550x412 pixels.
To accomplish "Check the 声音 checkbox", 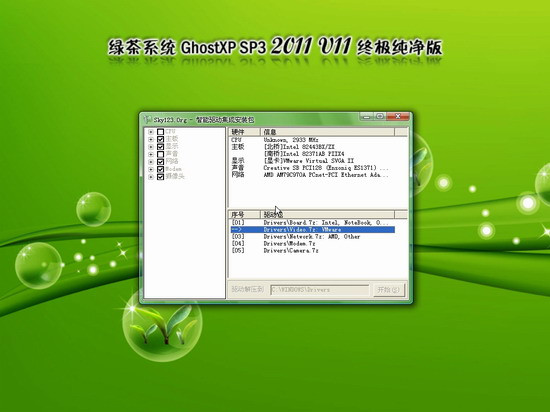I will point(160,154).
